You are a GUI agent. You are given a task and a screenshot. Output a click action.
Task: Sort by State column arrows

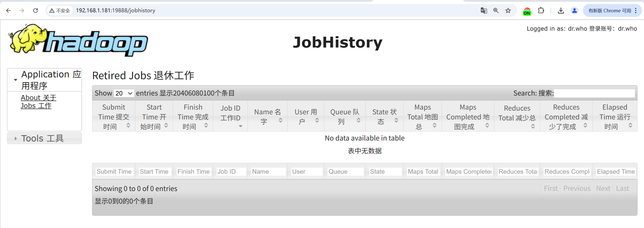pos(396,120)
